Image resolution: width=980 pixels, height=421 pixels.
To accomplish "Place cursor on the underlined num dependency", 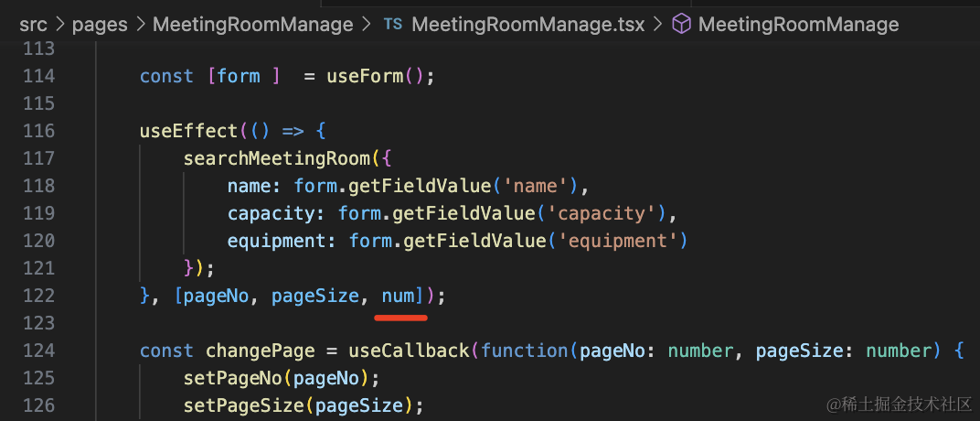I will [399, 296].
